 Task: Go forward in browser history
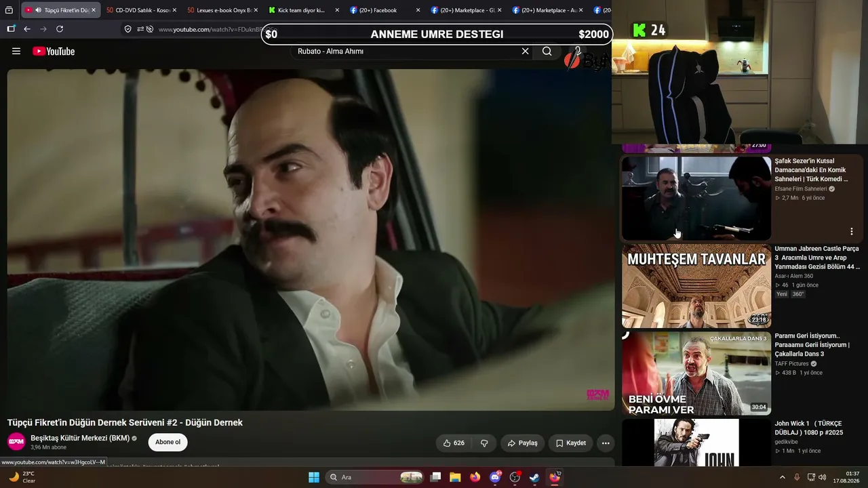click(x=43, y=29)
